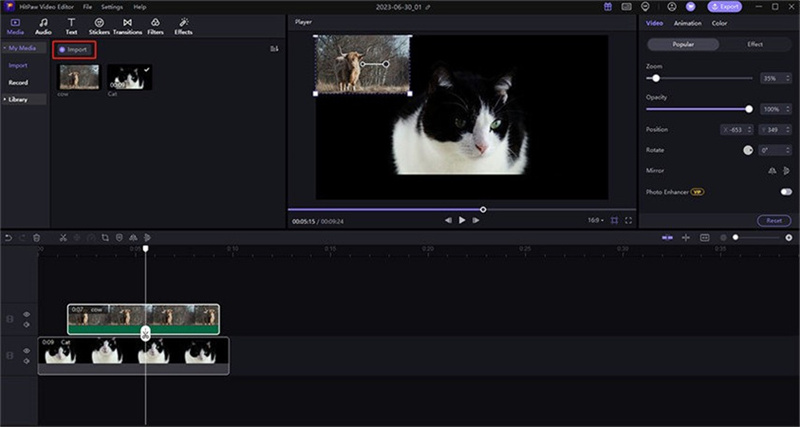Open the Effects tab
800x427 pixels.
184,27
